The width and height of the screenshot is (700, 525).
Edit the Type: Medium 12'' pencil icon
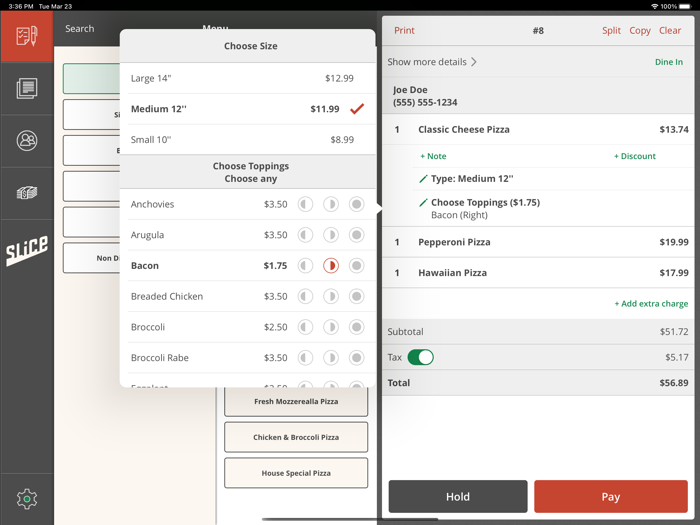click(423, 179)
